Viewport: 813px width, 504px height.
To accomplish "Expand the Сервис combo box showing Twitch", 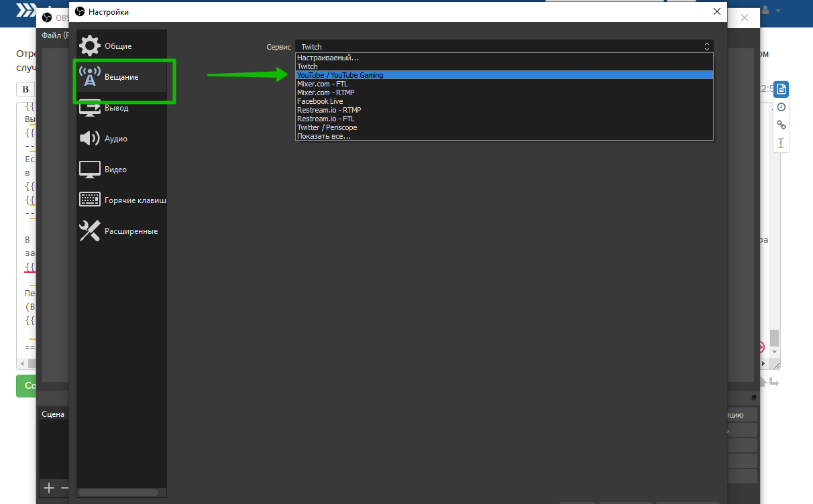I will pos(504,47).
